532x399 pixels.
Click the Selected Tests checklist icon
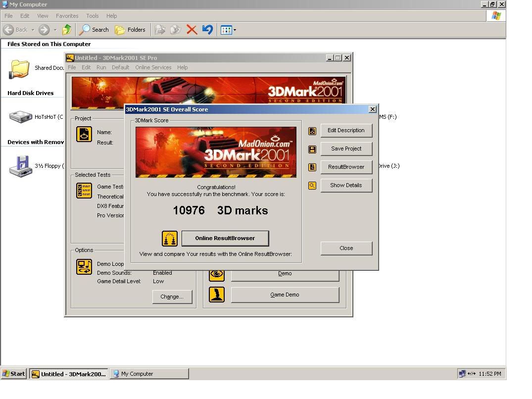tap(84, 191)
